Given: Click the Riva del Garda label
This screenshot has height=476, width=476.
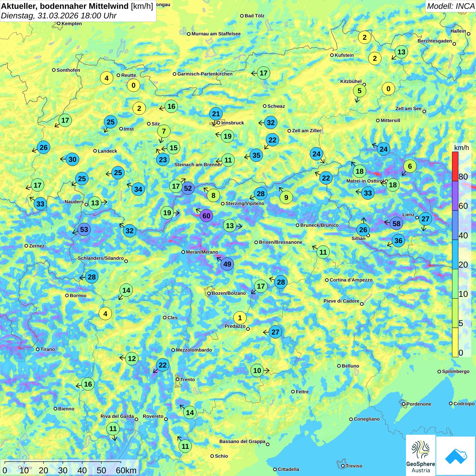Looking at the screenshot, I should 117,416.
